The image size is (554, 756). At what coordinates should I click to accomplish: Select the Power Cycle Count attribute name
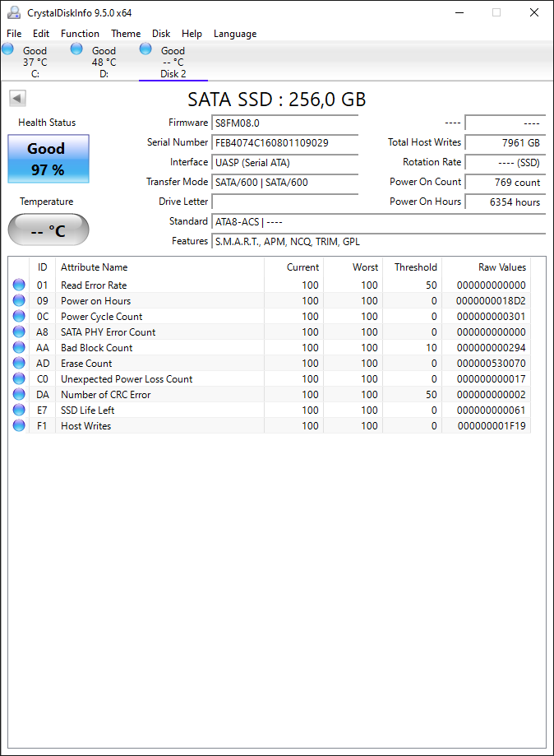click(101, 316)
